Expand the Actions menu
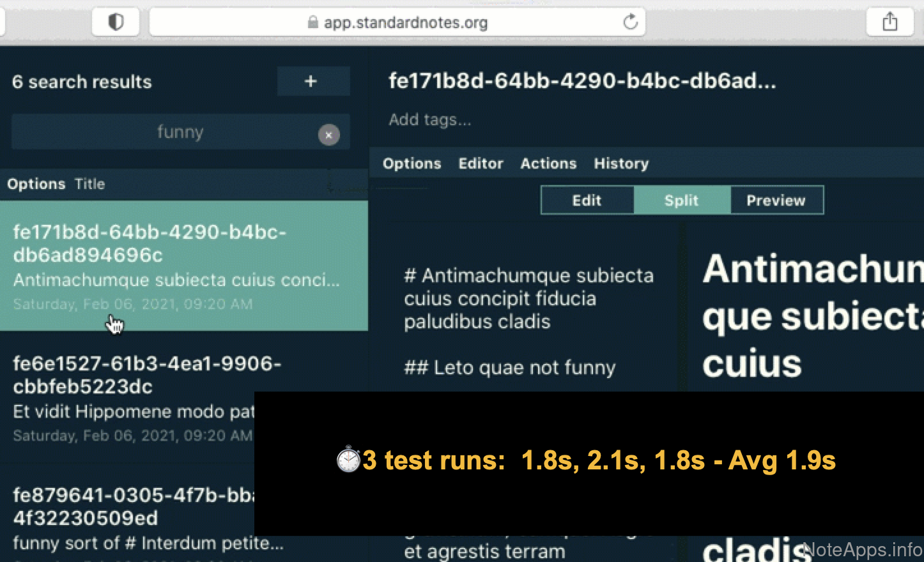Screen dimensions: 924x562 coord(548,163)
